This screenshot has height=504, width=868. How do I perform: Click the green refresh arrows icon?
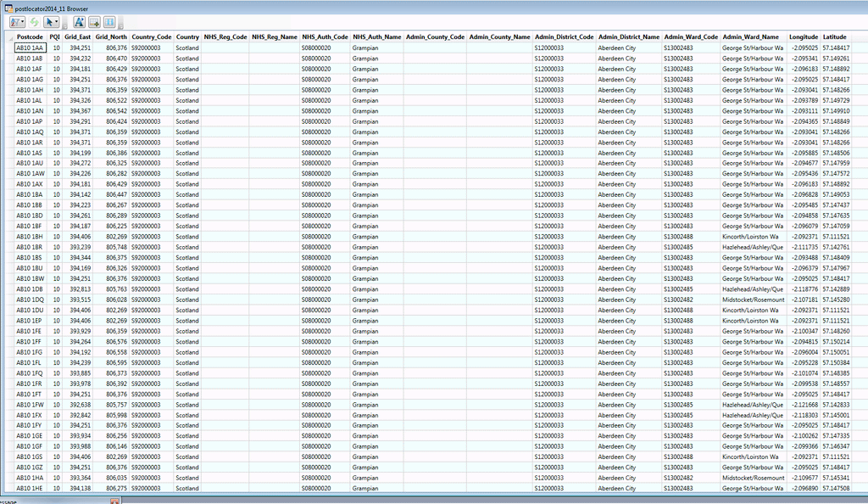click(34, 22)
